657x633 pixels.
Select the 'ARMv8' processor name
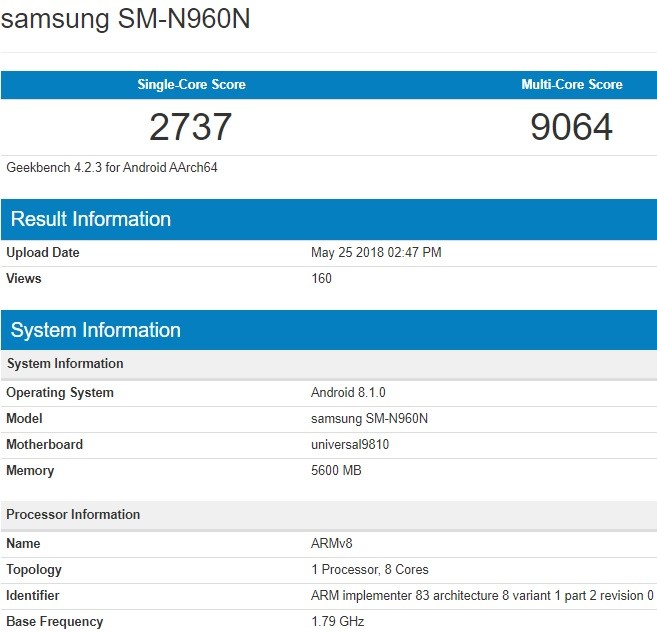point(331,544)
